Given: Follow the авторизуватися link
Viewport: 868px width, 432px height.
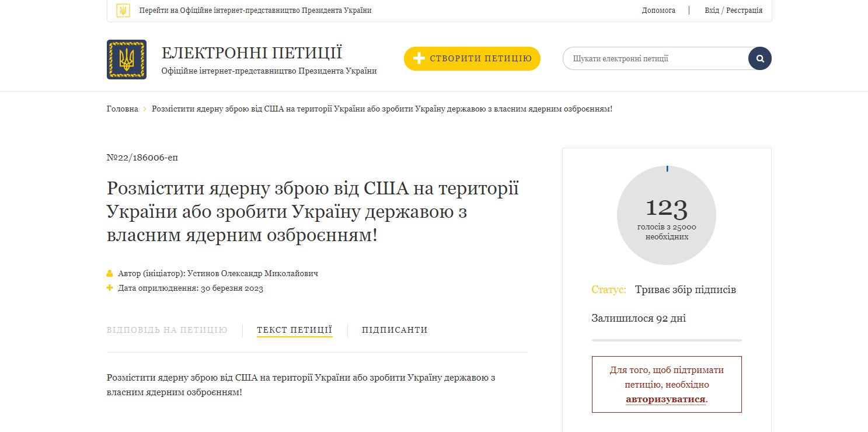Looking at the screenshot, I should point(665,399).
